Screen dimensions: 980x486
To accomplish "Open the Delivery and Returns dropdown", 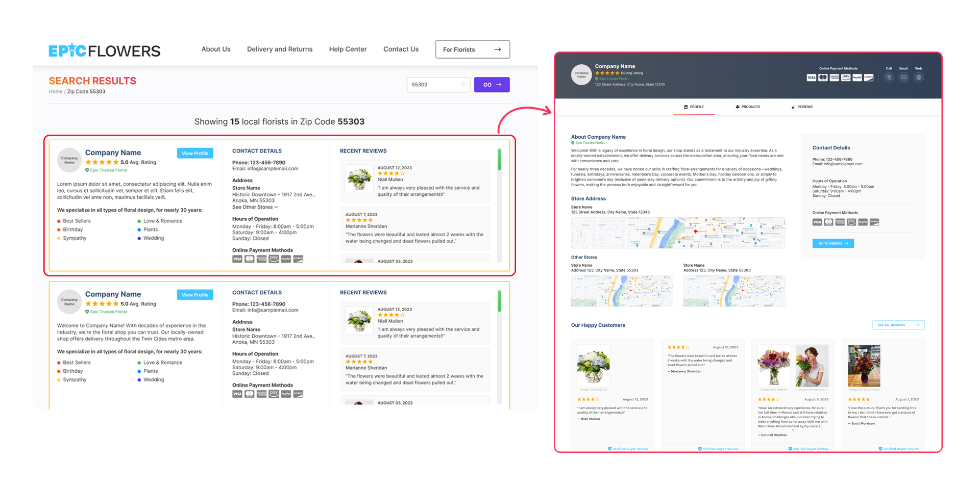I will [280, 49].
